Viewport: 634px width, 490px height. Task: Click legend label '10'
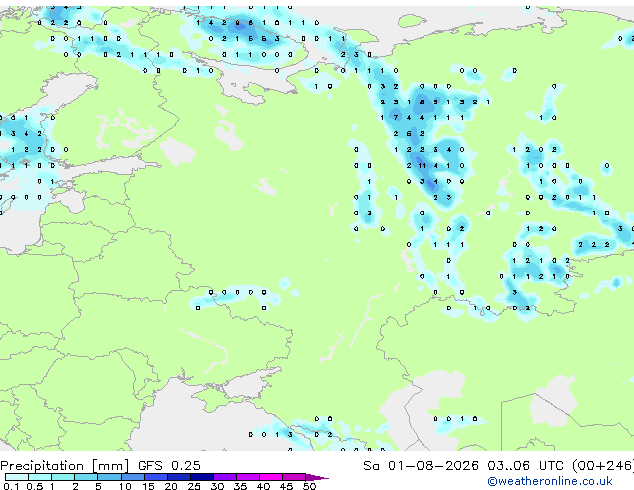click(125, 486)
